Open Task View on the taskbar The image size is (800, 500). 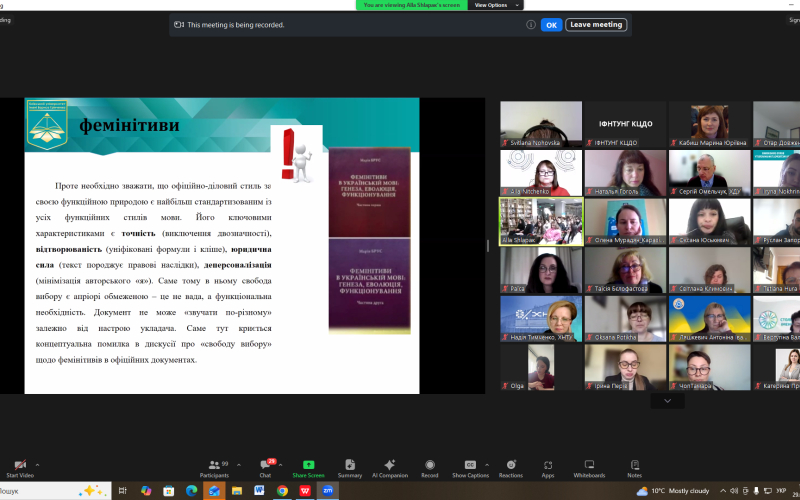122,491
